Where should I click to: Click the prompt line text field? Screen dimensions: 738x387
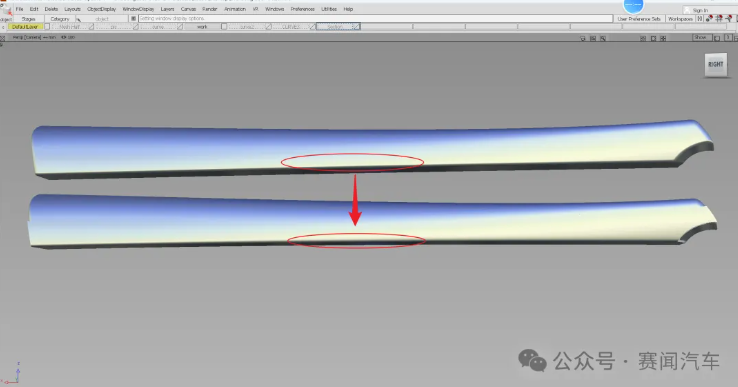376,18
